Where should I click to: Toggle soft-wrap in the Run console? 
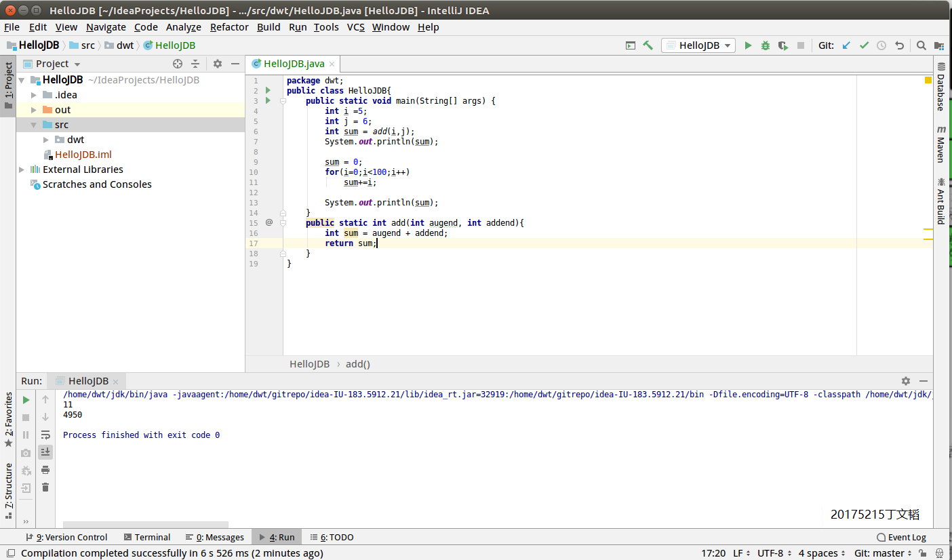tap(45, 435)
